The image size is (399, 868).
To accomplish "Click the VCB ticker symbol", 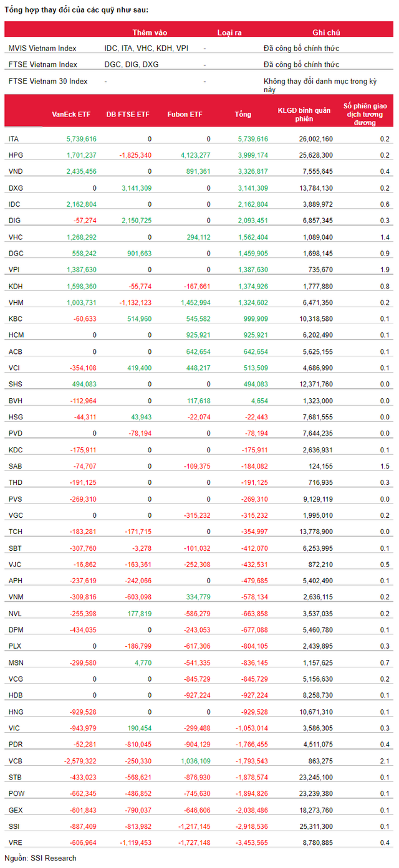I will pos(16,761).
